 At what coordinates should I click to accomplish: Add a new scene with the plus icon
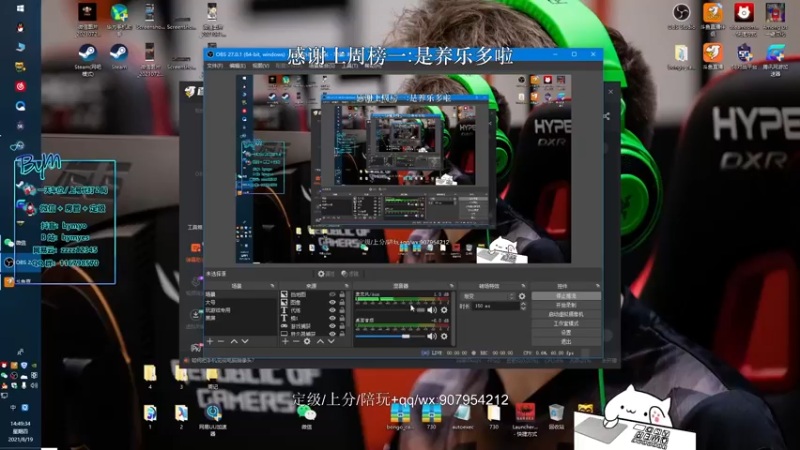[x=210, y=341]
